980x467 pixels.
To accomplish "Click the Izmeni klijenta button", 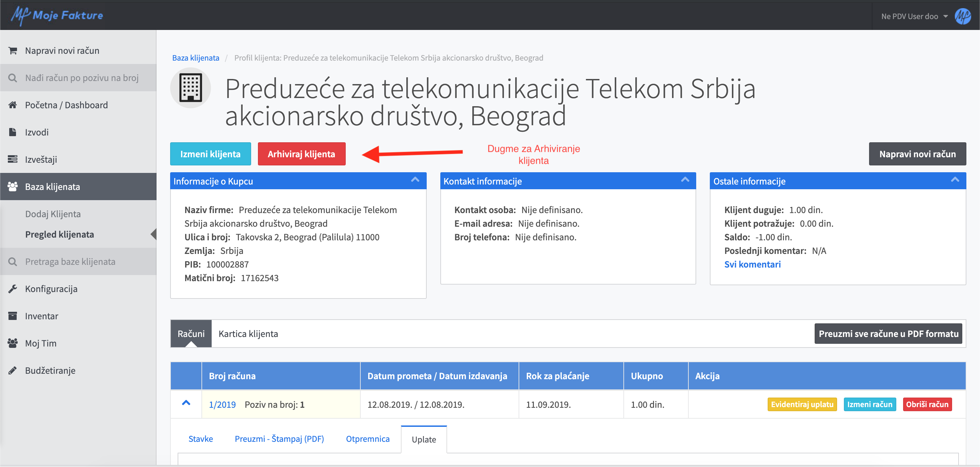I will pyautogui.click(x=210, y=154).
